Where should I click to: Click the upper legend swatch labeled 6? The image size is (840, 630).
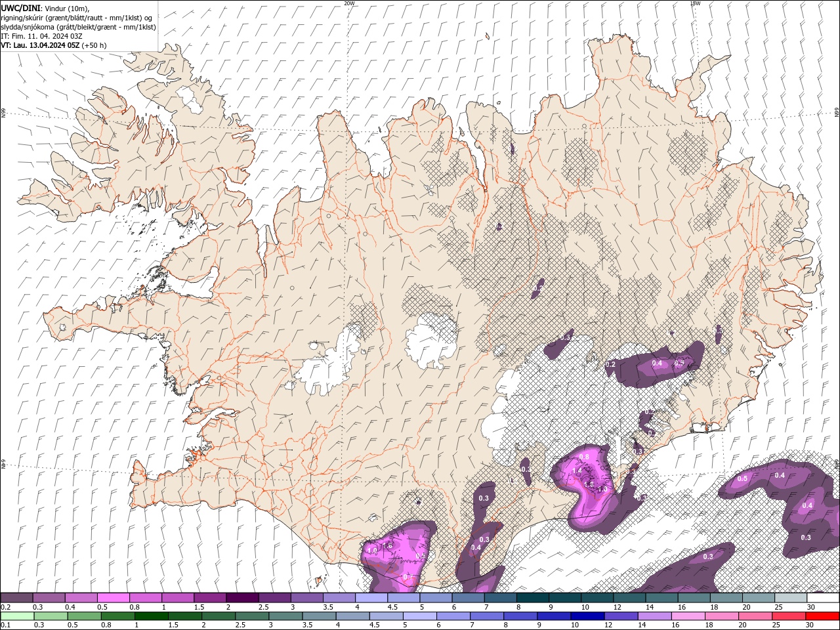point(467,598)
